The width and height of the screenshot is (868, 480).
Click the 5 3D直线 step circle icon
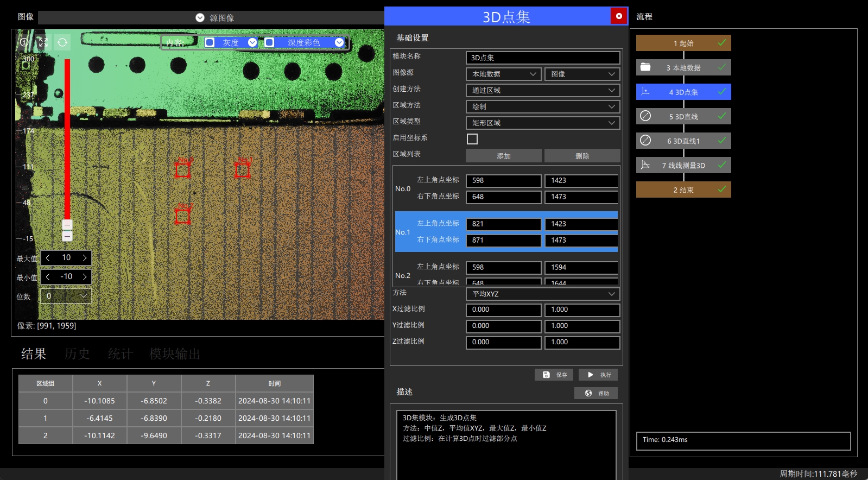[645, 116]
